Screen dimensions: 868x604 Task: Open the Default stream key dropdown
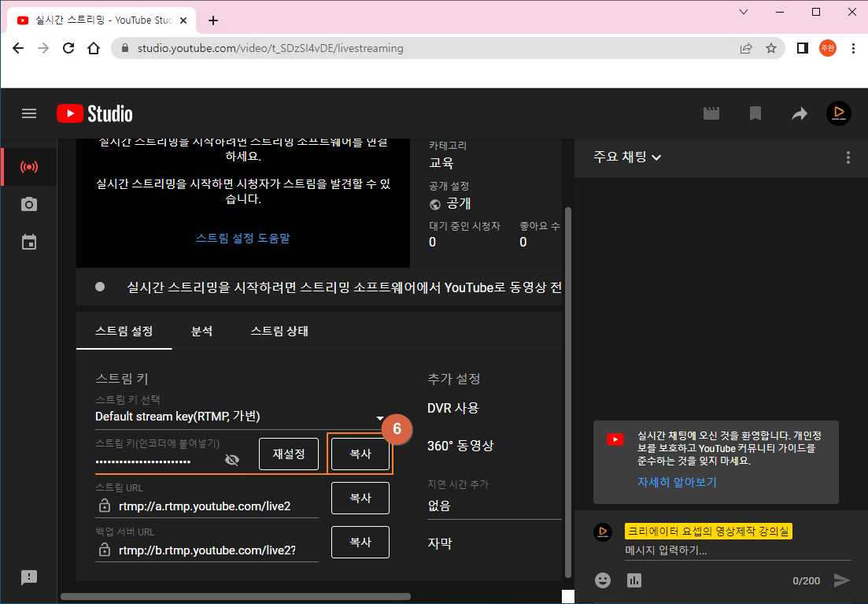(x=240, y=417)
